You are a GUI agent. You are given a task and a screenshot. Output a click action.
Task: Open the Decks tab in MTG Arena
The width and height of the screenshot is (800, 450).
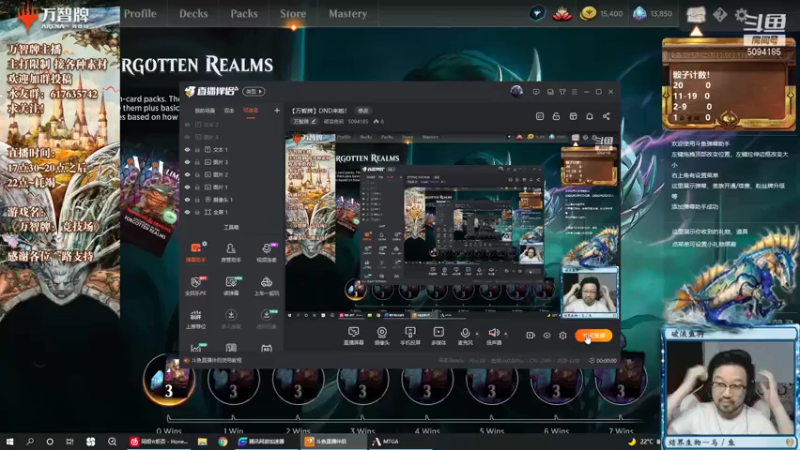click(x=193, y=14)
